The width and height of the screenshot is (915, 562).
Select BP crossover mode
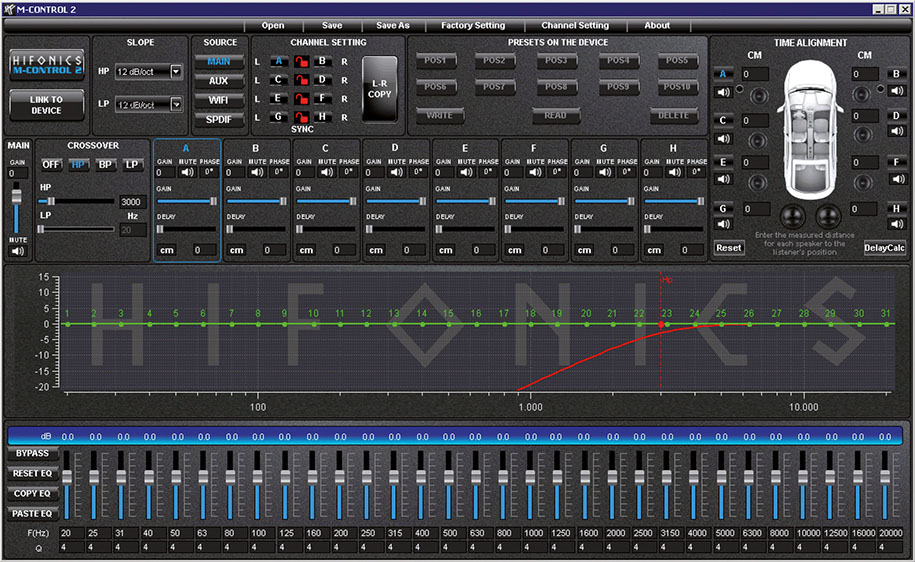105,165
